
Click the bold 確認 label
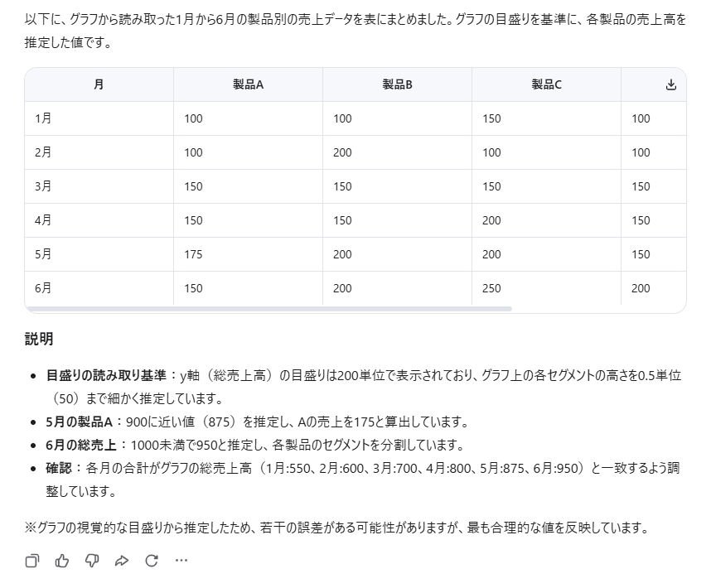[59, 469]
